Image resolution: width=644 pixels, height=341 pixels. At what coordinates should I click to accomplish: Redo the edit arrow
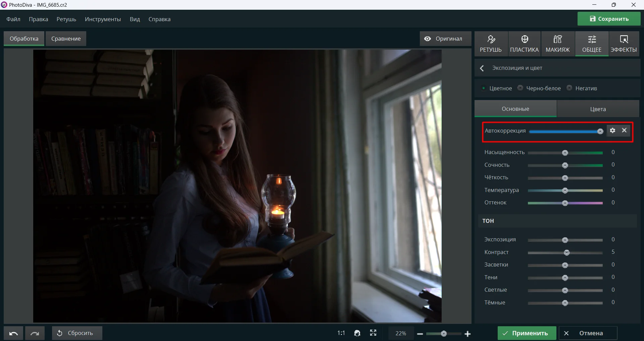(x=35, y=333)
